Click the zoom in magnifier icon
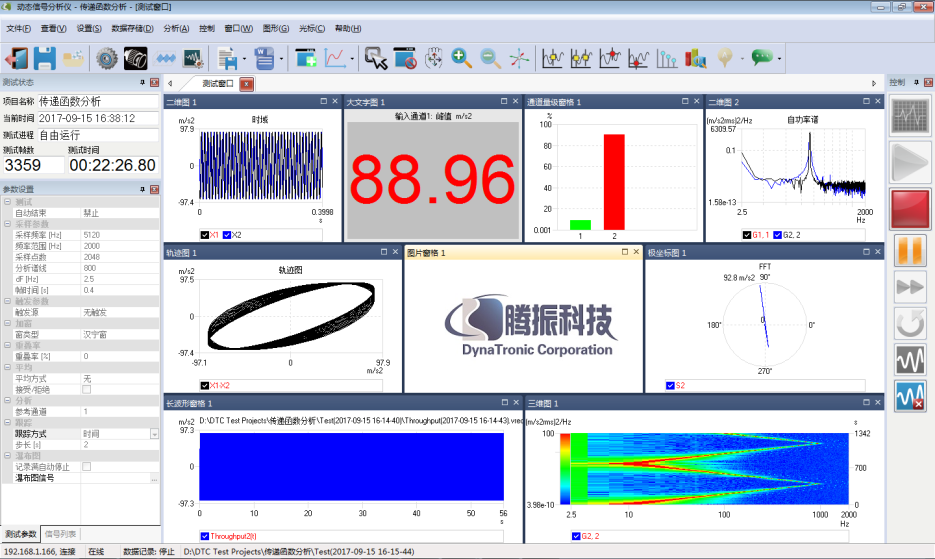Image resolution: width=935 pixels, height=559 pixels. click(462, 58)
